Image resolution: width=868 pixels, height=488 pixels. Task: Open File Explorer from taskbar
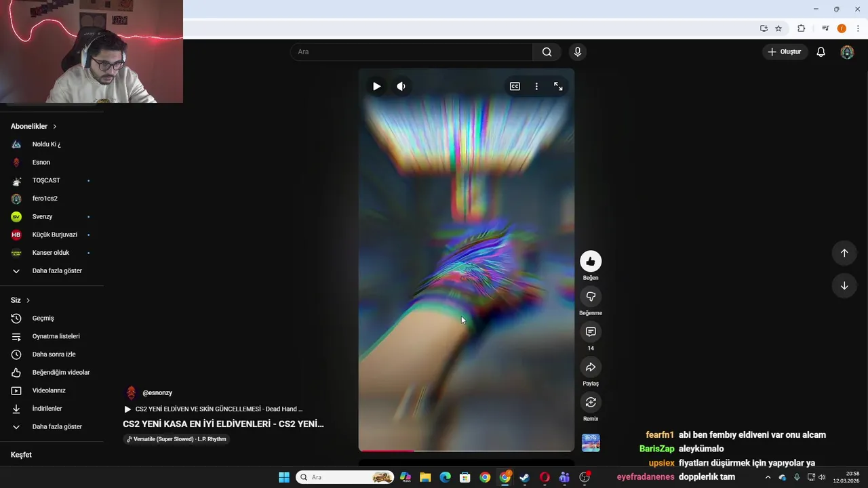pyautogui.click(x=425, y=477)
